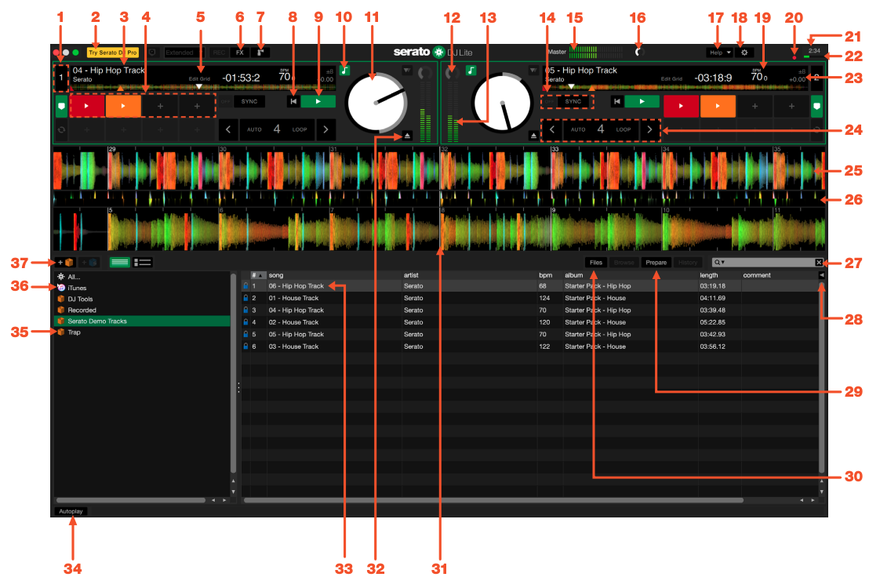Screen dimensions: 880x588
Task: Switch to the green simple list library view
Action: pos(119,262)
